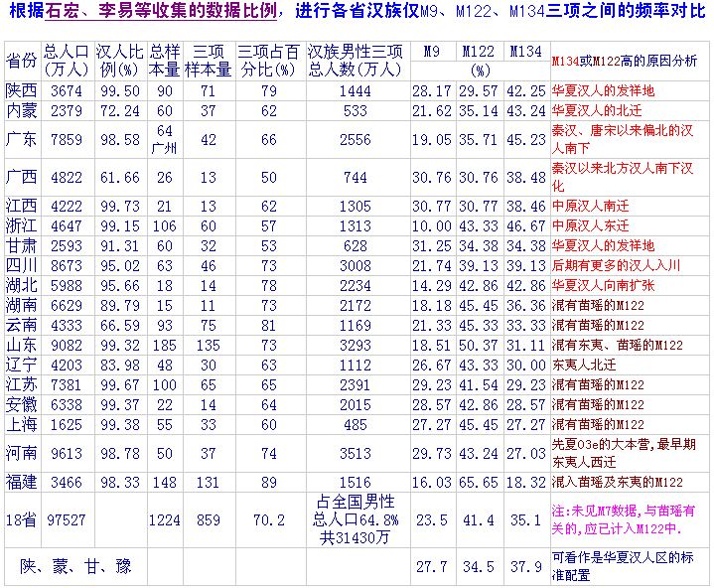Select three-item sample total 859
Viewport: 714px width, 588px height.
coord(209,520)
